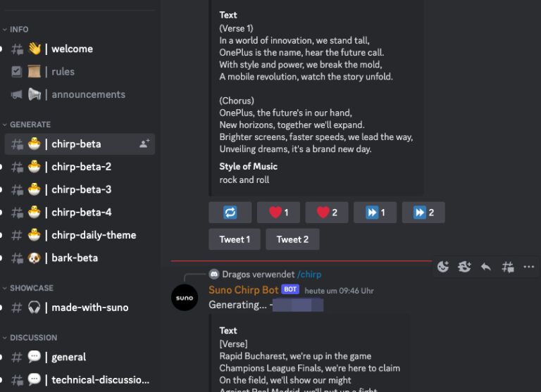
Task: Click the /chirp command link
Action: point(309,274)
